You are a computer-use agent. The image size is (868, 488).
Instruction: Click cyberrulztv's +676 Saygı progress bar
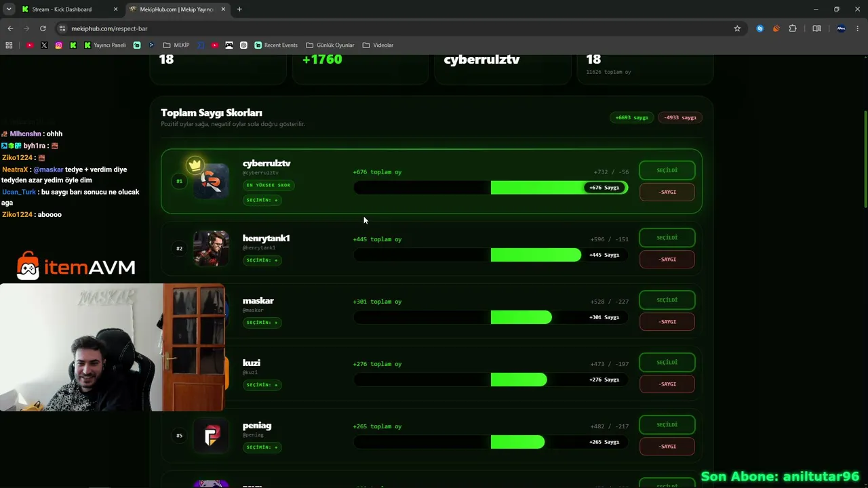[x=491, y=188]
